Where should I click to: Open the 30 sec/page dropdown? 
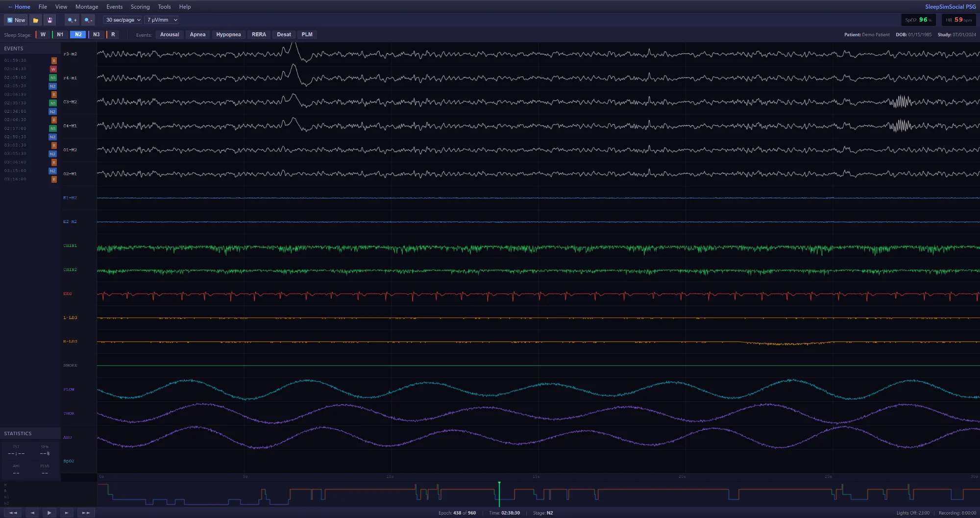click(123, 20)
